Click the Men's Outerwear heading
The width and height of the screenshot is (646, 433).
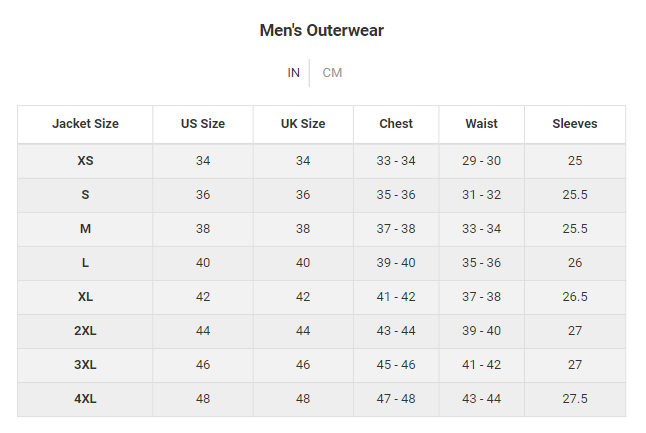pos(322,30)
